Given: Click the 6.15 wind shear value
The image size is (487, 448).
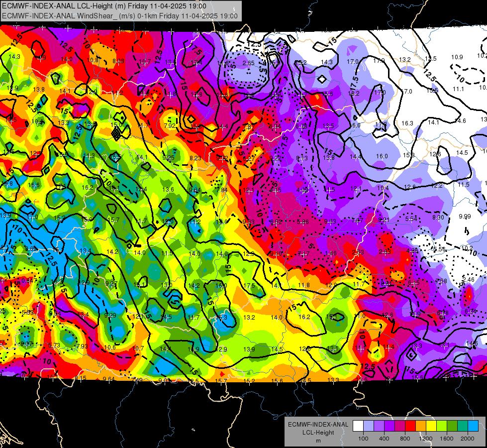Looking at the screenshot, I should click(414, 283).
